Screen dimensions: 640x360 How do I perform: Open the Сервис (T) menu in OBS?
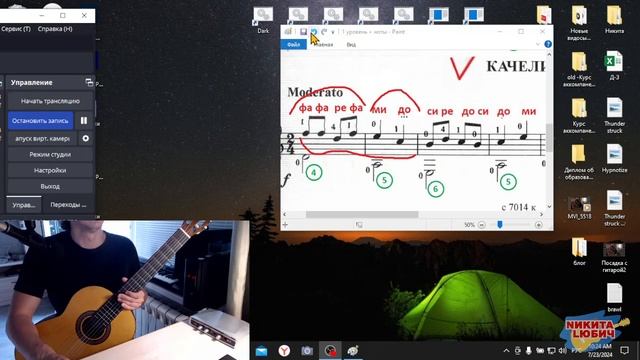[16, 29]
